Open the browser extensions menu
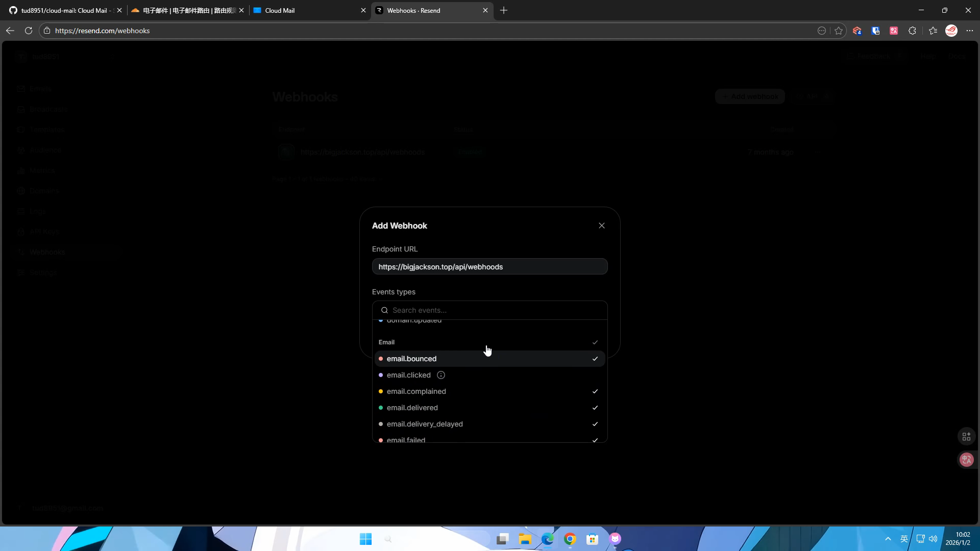 pyautogui.click(x=912, y=31)
